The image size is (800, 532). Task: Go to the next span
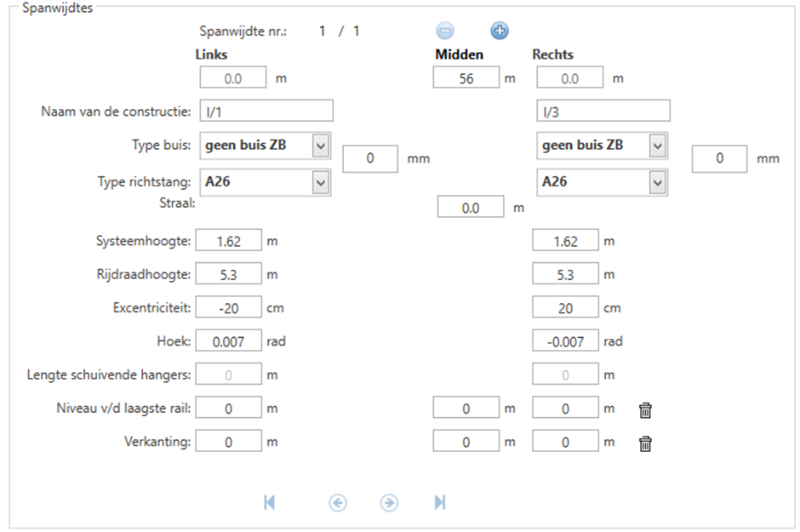click(389, 503)
